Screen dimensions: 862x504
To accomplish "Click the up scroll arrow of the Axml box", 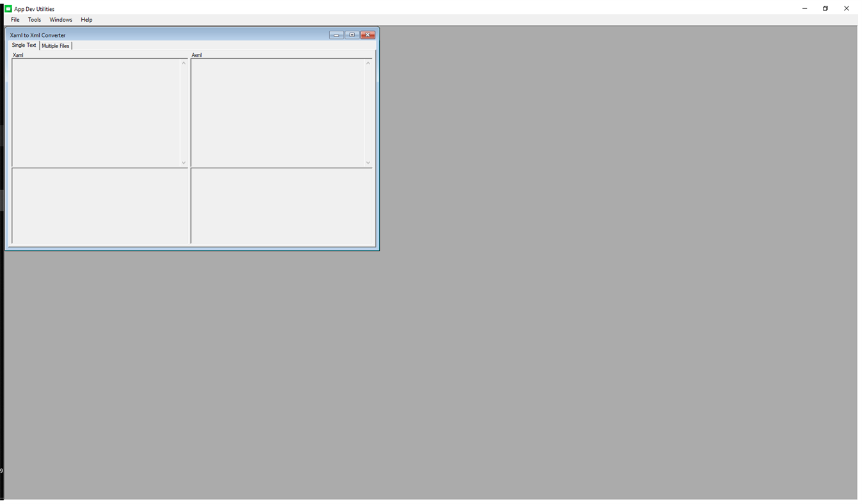I will coord(368,63).
